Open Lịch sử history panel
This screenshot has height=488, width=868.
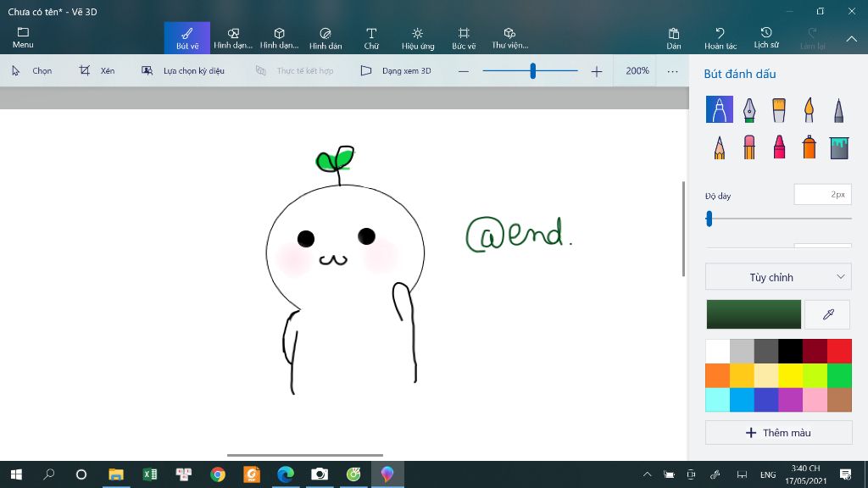(x=766, y=38)
